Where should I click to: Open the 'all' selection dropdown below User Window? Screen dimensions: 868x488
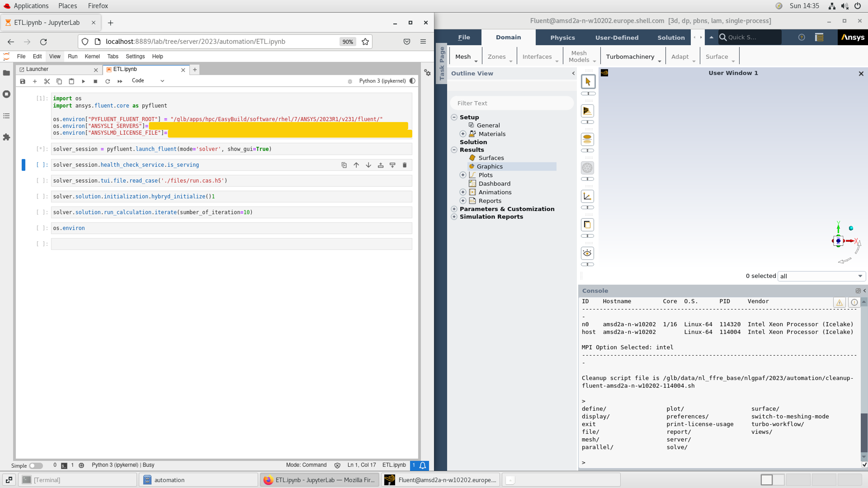click(x=821, y=276)
